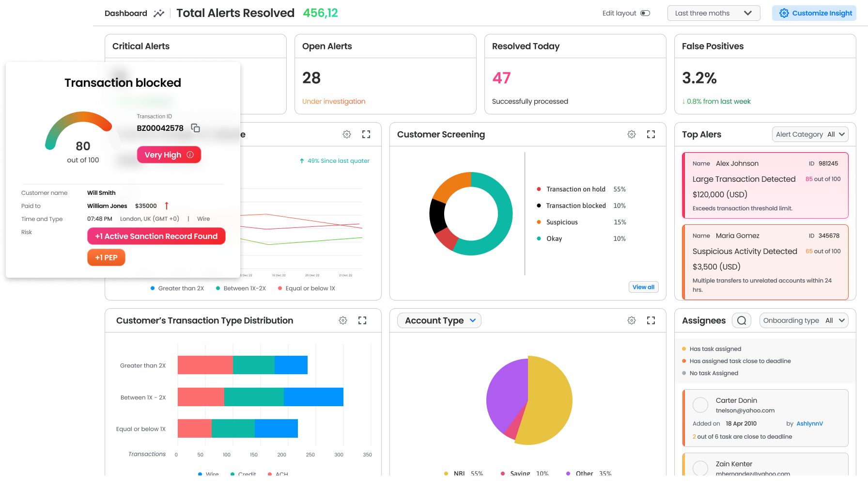868x491 pixels.
Task: Maximize the Account Type panel
Action: point(651,320)
